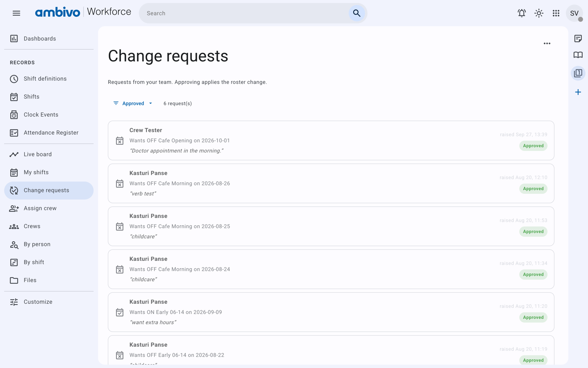Click the calendar-check icon on Wants ON request
The image size is (588, 368).
point(120,312)
